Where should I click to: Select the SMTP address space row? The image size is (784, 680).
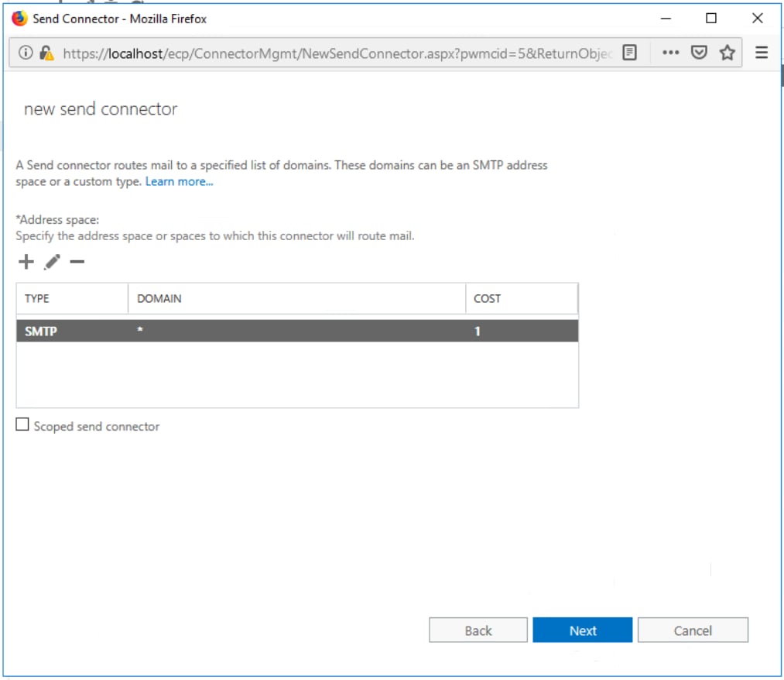pos(297,331)
